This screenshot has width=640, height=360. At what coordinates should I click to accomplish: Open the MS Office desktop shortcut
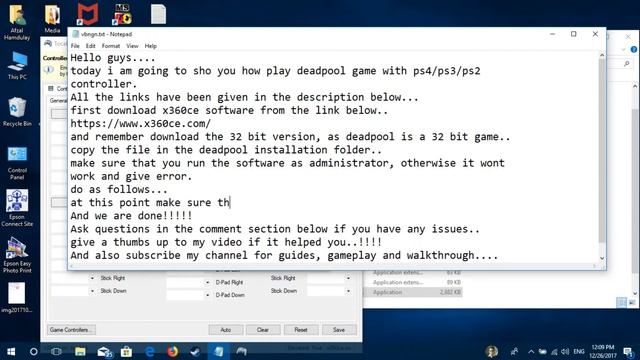122,15
